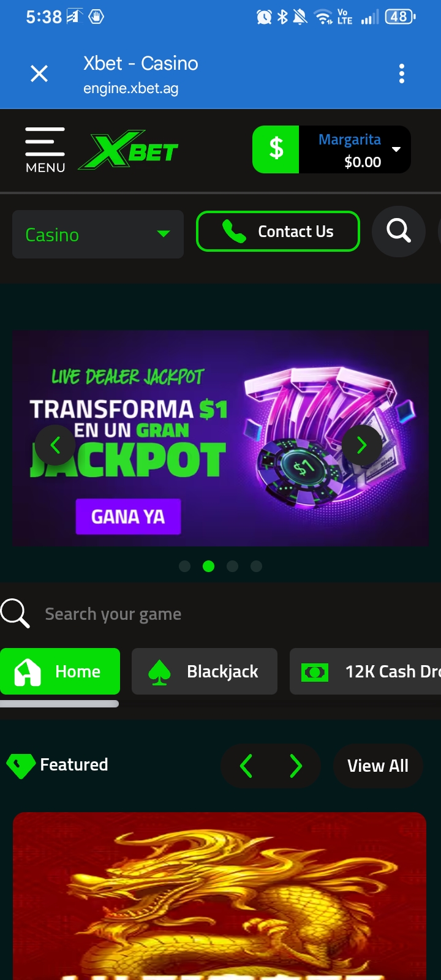Open the browser three-dot overflow menu
This screenshot has height=980, width=441.
point(402,73)
